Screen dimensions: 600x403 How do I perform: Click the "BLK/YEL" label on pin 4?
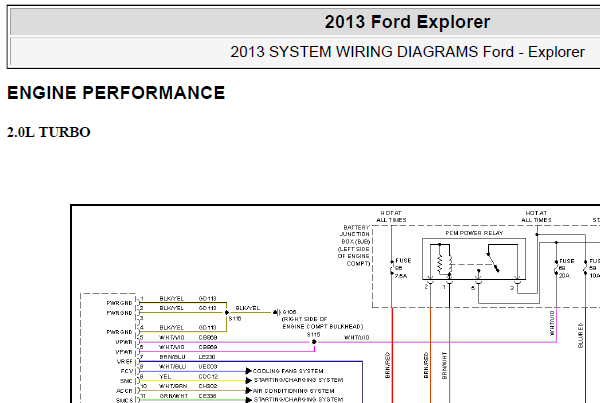[171, 328]
